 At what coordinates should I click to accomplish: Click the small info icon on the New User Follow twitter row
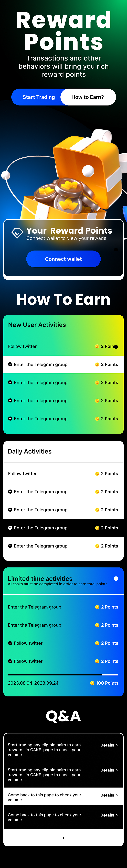coord(116,347)
